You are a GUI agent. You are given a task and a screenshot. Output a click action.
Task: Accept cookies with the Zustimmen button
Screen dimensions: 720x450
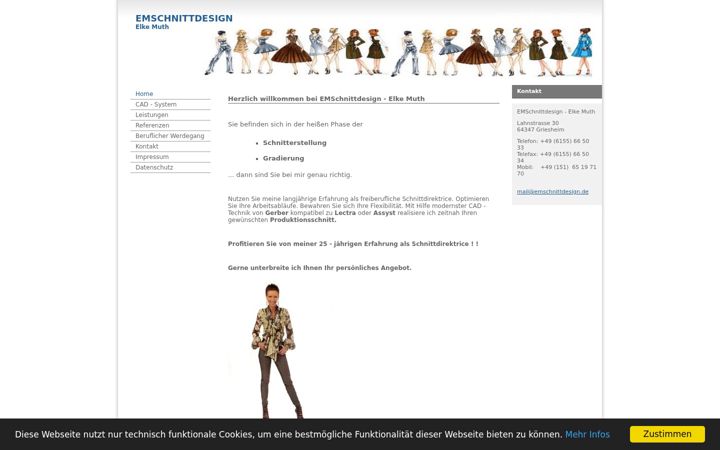pyautogui.click(x=667, y=434)
